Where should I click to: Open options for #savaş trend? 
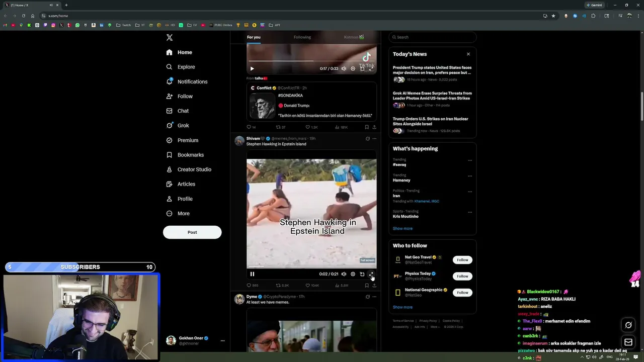tap(470, 160)
